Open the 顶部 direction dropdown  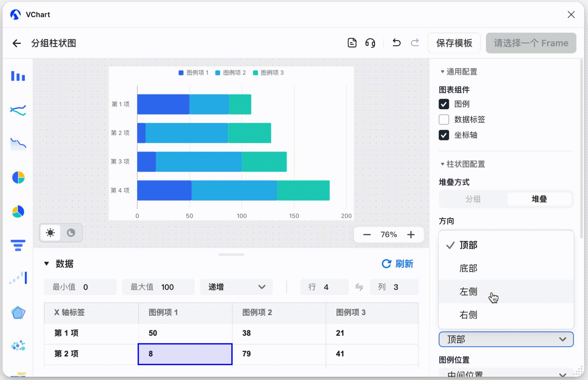tap(506, 339)
